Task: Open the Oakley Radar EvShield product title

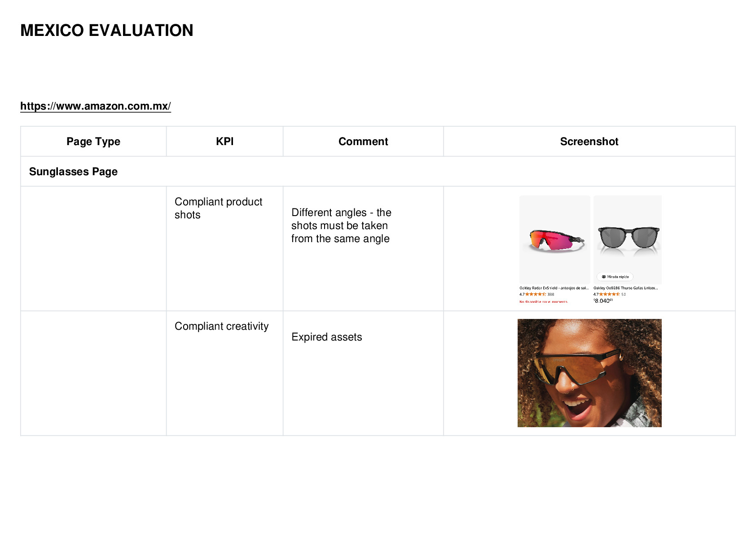Action: coord(554,288)
